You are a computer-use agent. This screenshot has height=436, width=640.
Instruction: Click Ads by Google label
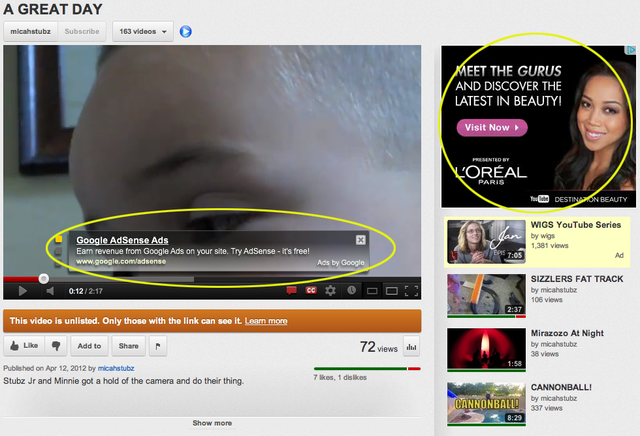(341, 262)
